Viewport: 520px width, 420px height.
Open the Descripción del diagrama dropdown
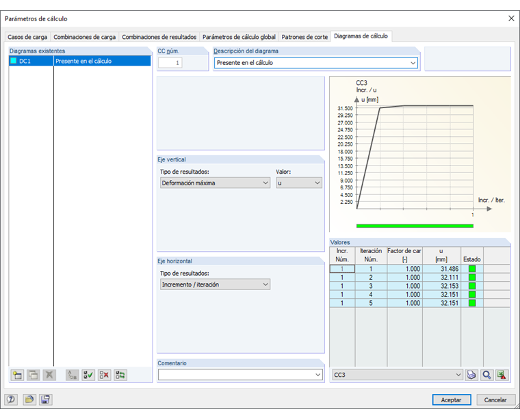pos(413,63)
